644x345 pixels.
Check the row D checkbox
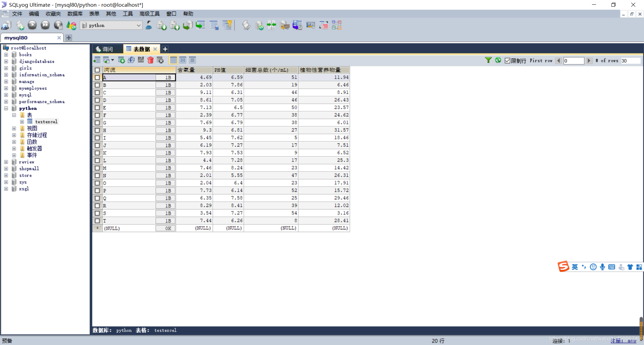tap(97, 100)
